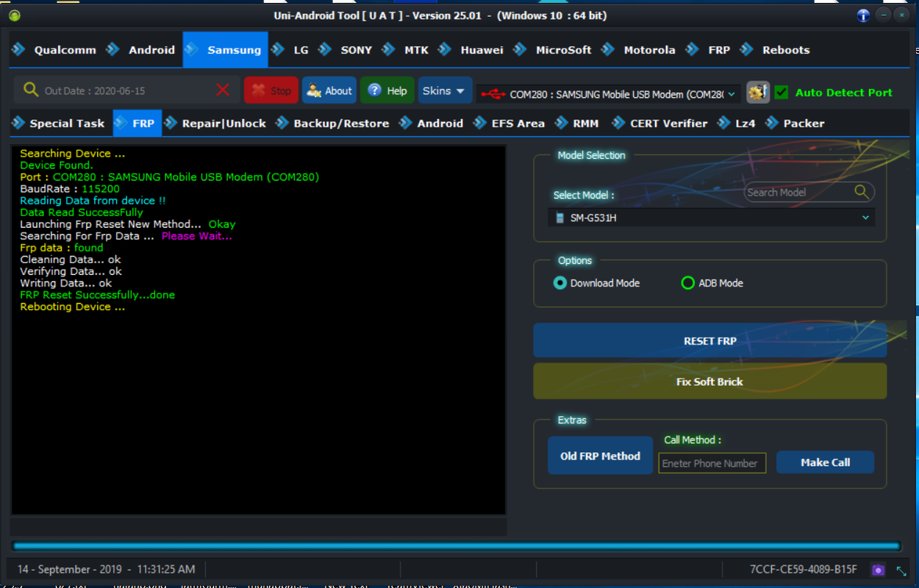Click arrow icon beside Special Task tab

18,123
